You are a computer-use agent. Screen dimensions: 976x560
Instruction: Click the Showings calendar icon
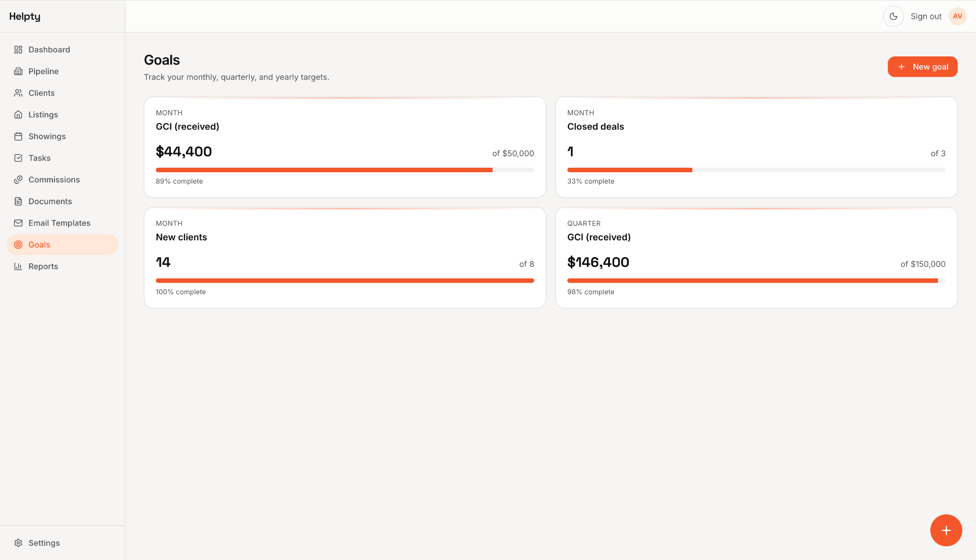tap(18, 136)
